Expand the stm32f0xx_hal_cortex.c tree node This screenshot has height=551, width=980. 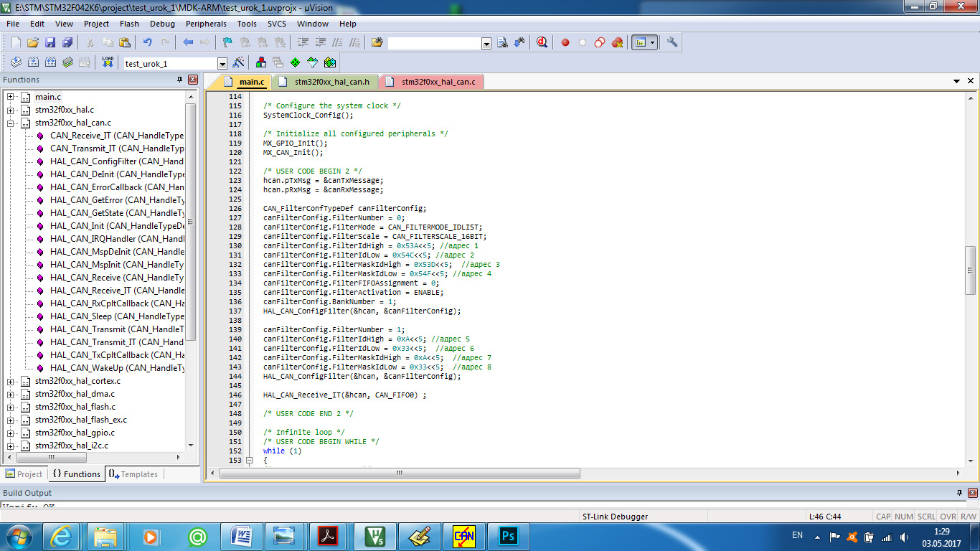click(x=11, y=381)
